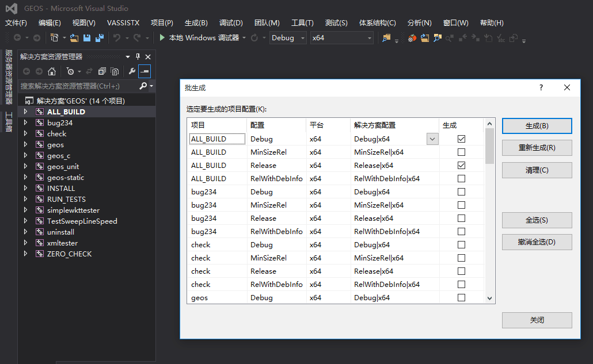Check build for bug234 Debug row
The image size is (593, 364).
click(461, 192)
